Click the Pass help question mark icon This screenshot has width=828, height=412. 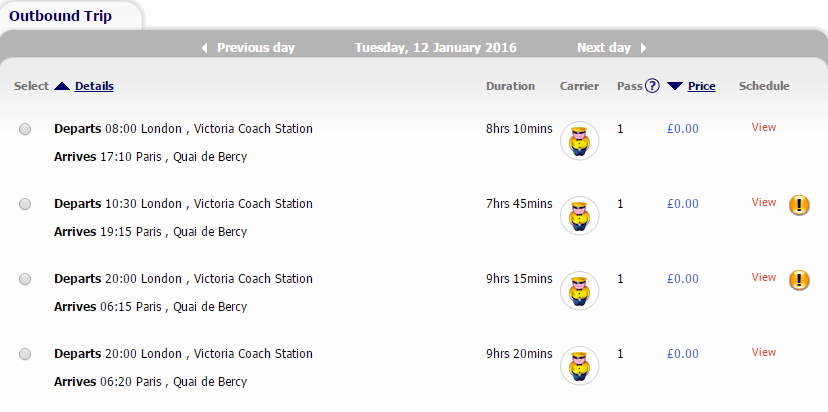pyautogui.click(x=652, y=86)
